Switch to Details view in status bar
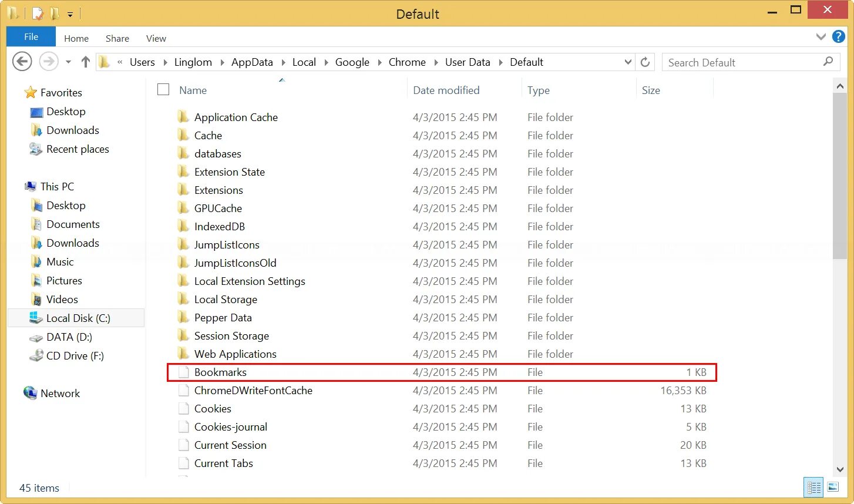The width and height of the screenshot is (854, 504). 814,487
